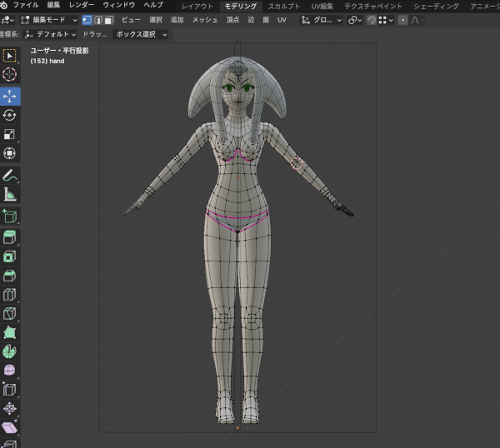Viewport: 500px width, 448px height.
Task: Open the ボックス選択 drag dropdown
Action: 141,34
